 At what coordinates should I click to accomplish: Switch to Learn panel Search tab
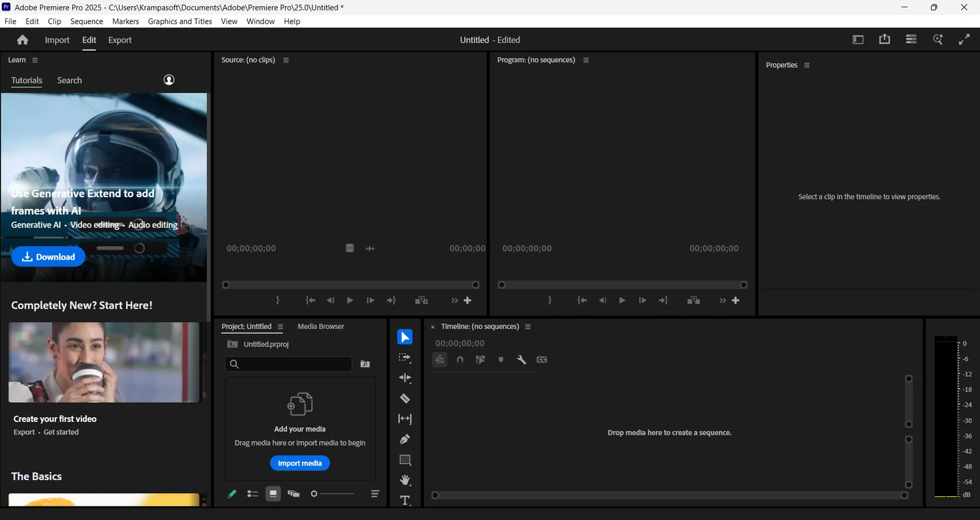point(69,80)
